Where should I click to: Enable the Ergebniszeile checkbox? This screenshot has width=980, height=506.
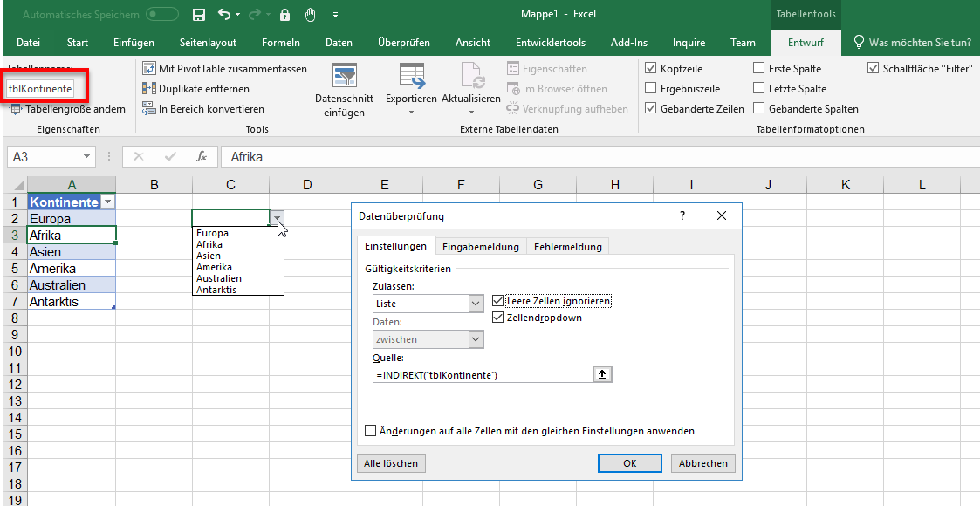(x=650, y=88)
